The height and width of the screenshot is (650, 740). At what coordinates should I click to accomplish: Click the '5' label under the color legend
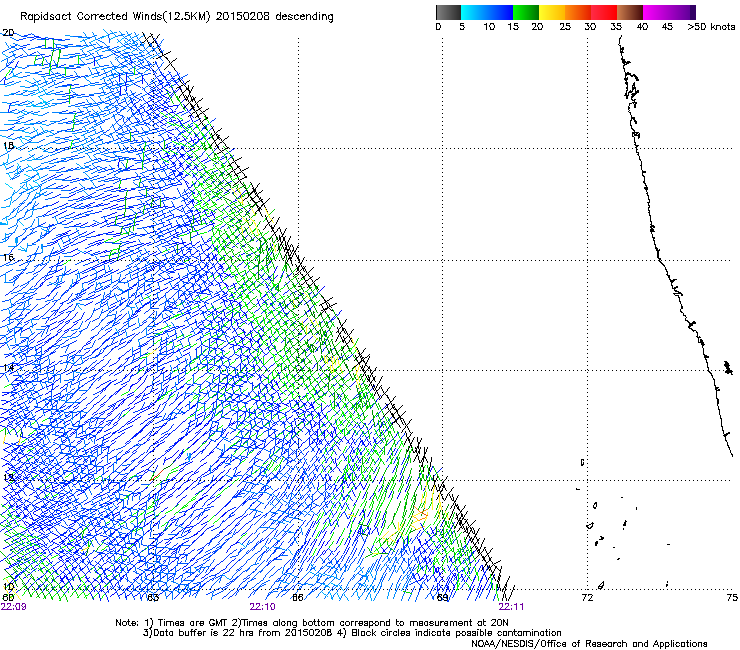462,27
